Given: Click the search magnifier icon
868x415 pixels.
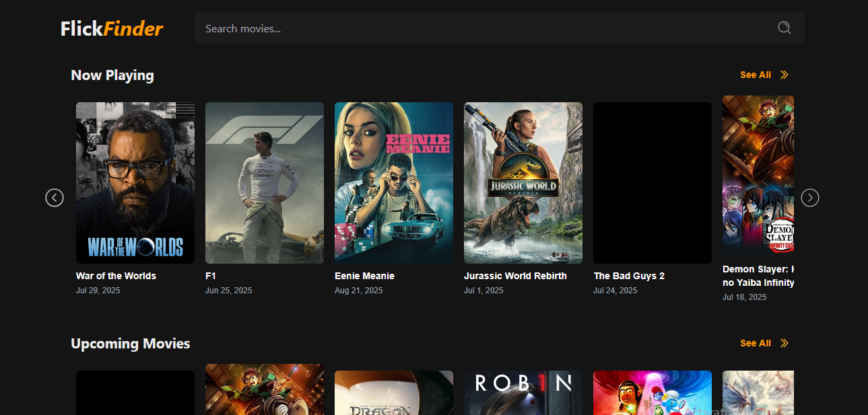Looking at the screenshot, I should pyautogui.click(x=784, y=28).
